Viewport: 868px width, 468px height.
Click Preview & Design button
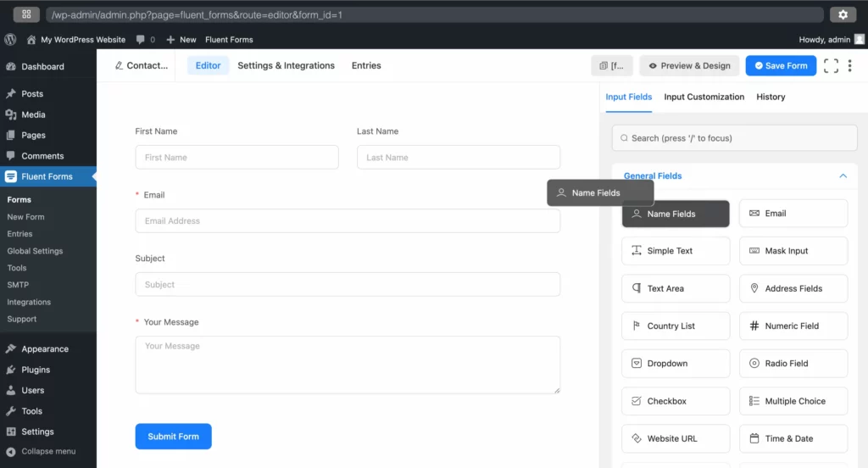689,65
